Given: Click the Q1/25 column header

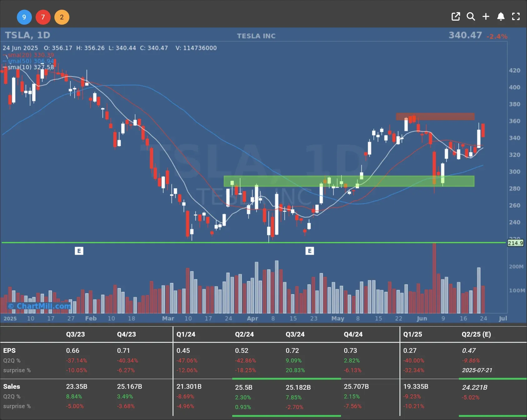Looking at the screenshot, I should click(x=413, y=334).
